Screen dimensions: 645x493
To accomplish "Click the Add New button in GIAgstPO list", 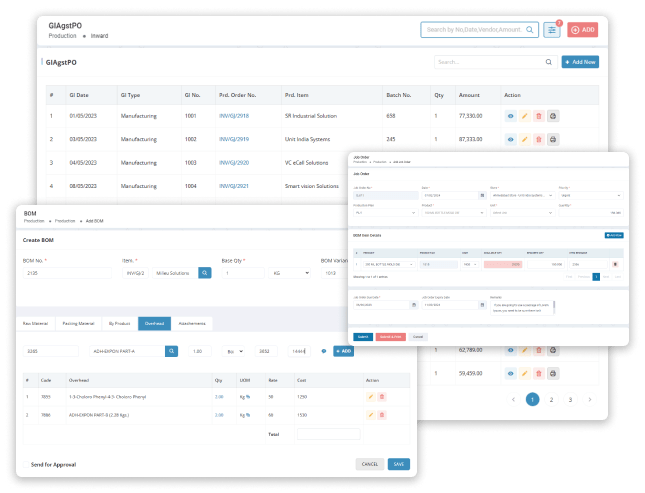I will coord(580,62).
